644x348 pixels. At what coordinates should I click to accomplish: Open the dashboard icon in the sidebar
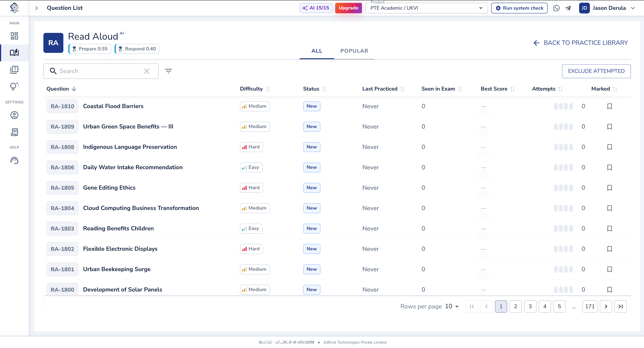click(x=14, y=36)
